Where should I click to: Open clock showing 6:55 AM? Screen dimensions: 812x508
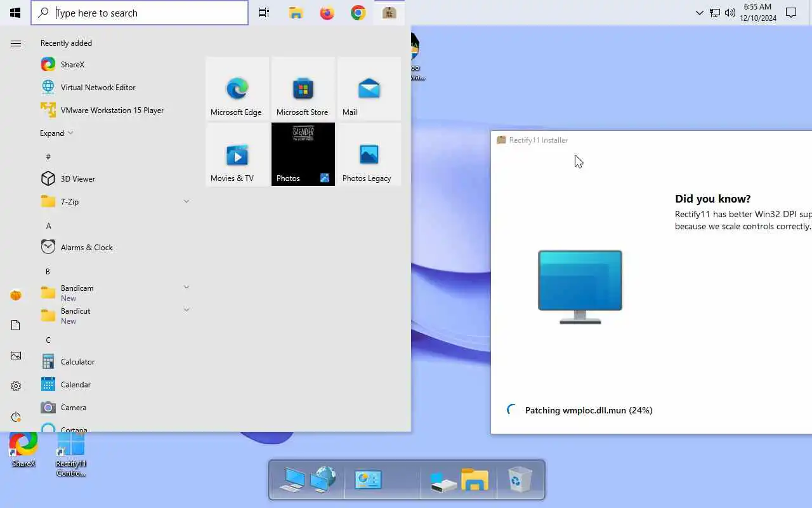tap(757, 13)
